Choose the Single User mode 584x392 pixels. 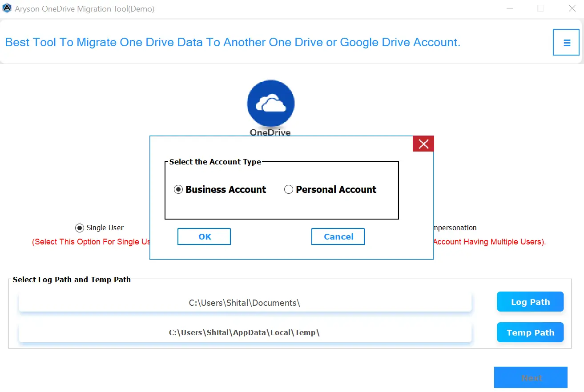pyautogui.click(x=79, y=228)
